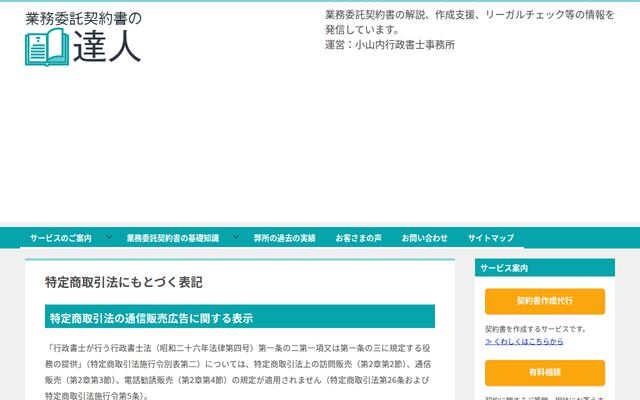Click the サービス案内 sidebar header
Image resolution: width=640 pixels, height=400 pixels.
[x=545, y=268]
